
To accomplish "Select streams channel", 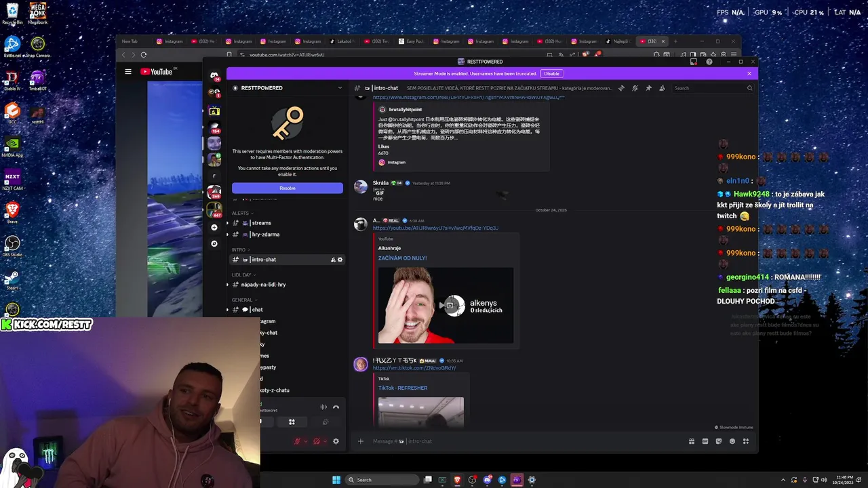I will coord(287,223).
